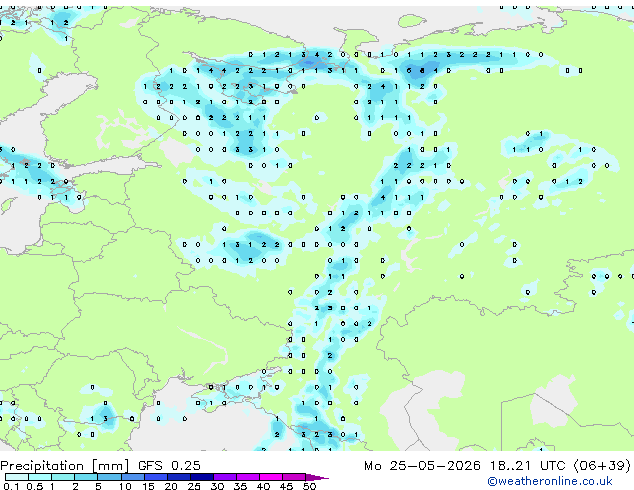Click the 30 to 35 mm legend swatch
Viewport: 634px width, 490px height.
pos(225,477)
